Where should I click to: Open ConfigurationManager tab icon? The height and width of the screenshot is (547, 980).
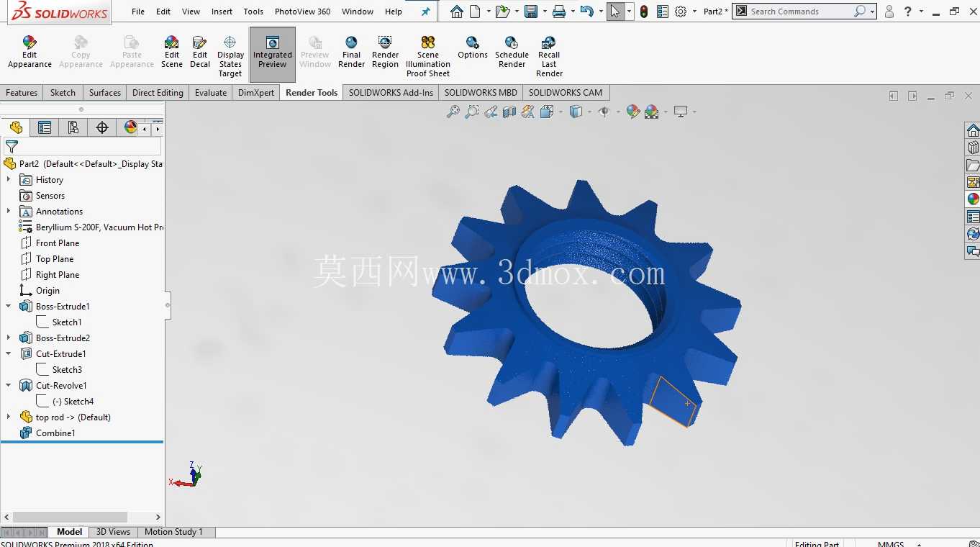73,127
